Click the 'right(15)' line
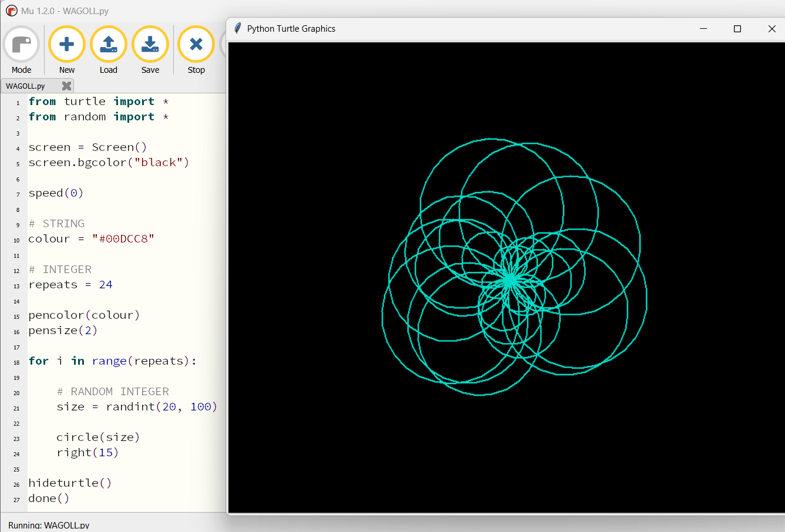This screenshot has width=785, height=532. pos(87,453)
